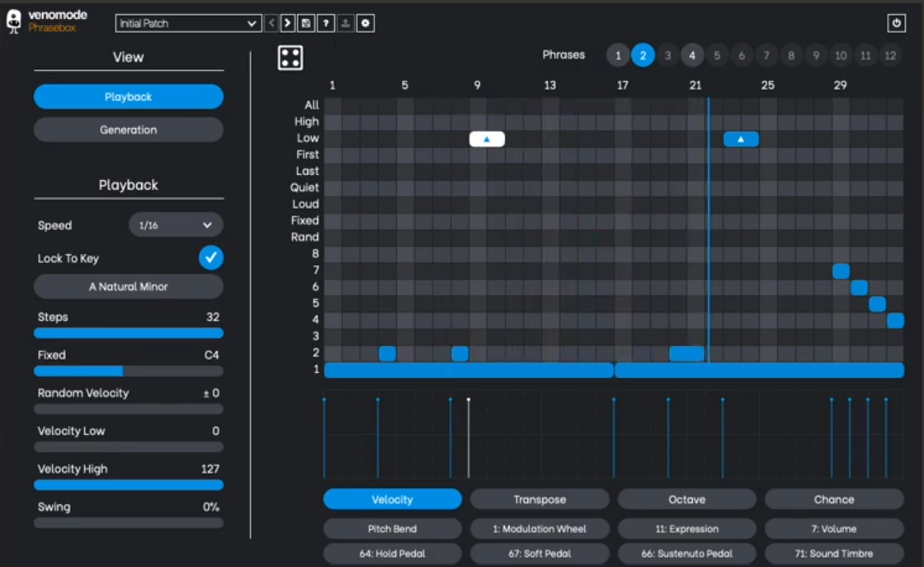
Task: Click the 67: Soft Pedal button
Action: coord(540,554)
